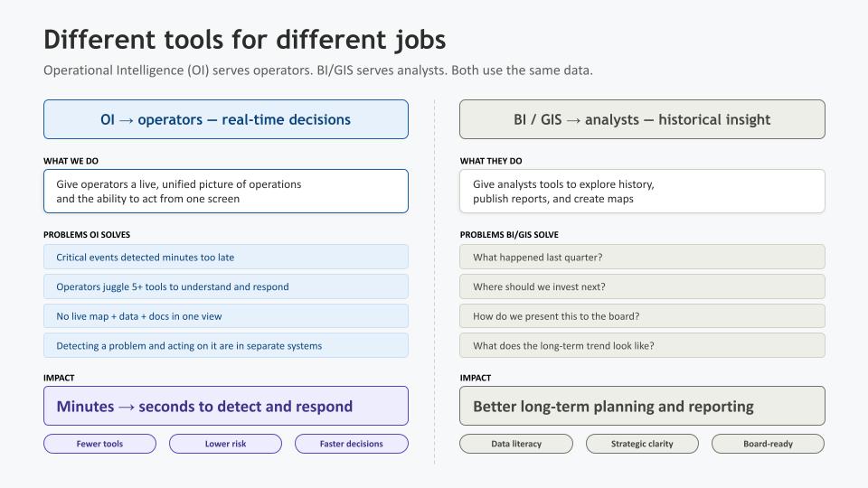Viewport: 868px width, 488px height.
Task: Select 'Better long-term planning and reporting' box
Action: pyautogui.click(x=642, y=406)
